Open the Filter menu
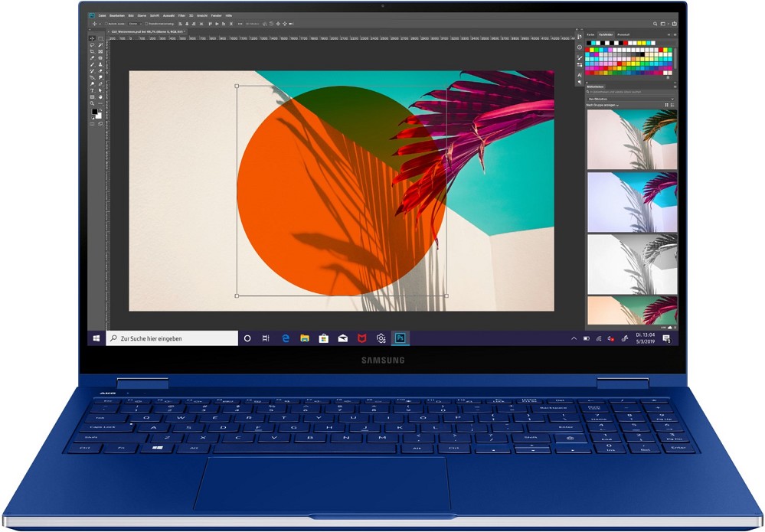The width and height of the screenshot is (765, 532). click(182, 15)
